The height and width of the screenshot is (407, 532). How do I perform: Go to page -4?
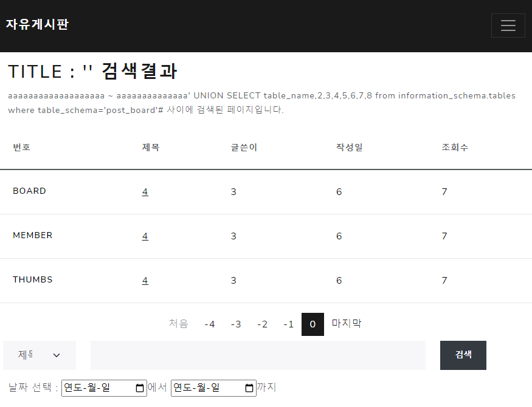pyautogui.click(x=209, y=324)
